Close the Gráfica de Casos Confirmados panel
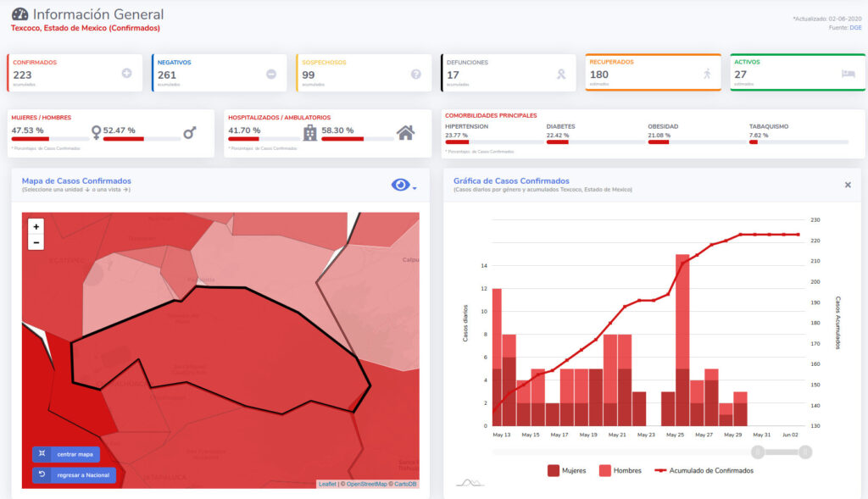Image resolution: width=868 pixels, height=499 pixels. [x=848, y=185]
